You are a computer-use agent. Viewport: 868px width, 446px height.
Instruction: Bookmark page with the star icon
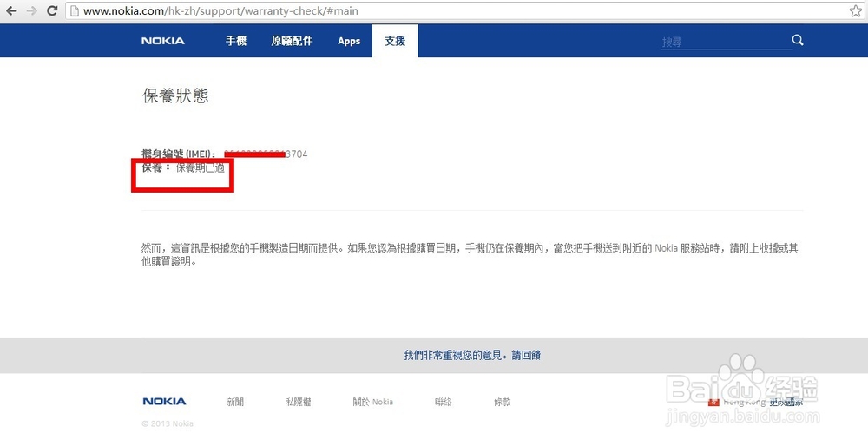pyautogui.click(x=856, y=10)
